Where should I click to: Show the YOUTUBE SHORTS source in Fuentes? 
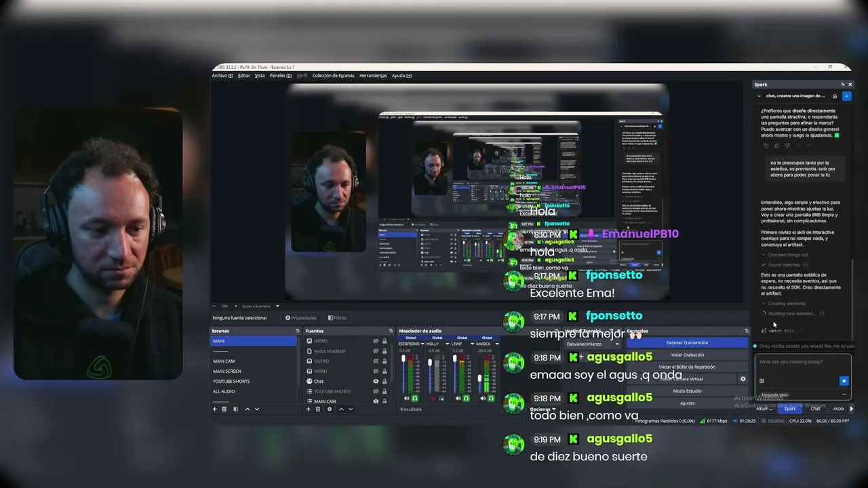point(376,391)
